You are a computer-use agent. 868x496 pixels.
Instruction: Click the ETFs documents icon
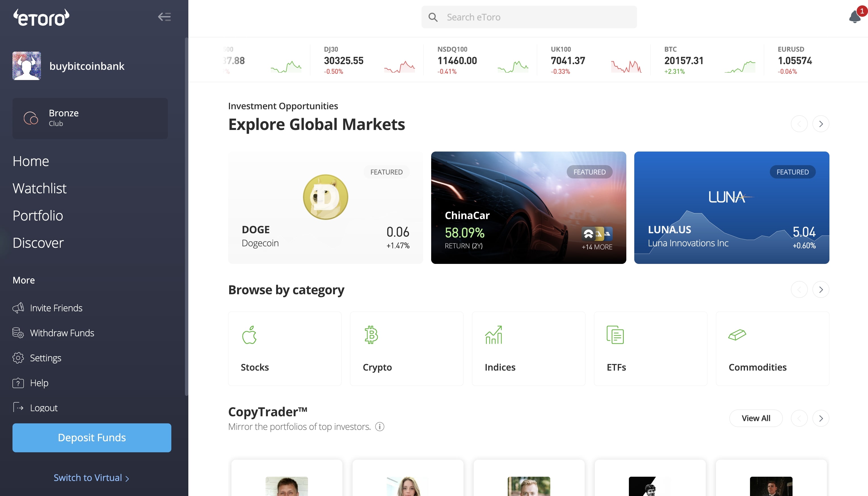[x=615, y=335]
